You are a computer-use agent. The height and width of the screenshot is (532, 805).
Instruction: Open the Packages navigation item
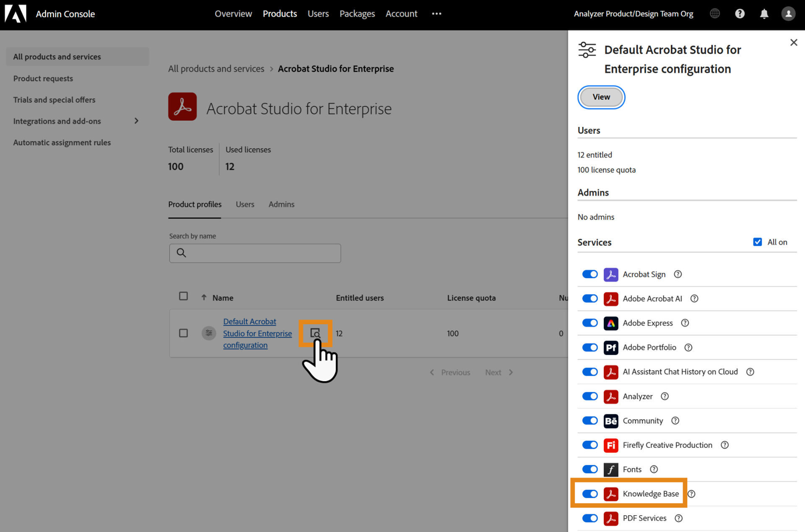click(x=357, y=14)
